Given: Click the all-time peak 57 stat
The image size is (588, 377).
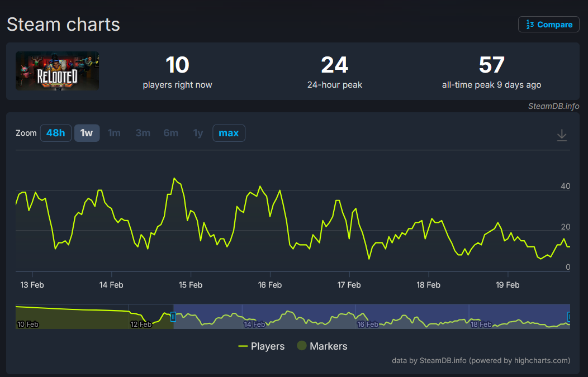Looking at the screenshot, I should pyautogui.click(x=491, y=71).
